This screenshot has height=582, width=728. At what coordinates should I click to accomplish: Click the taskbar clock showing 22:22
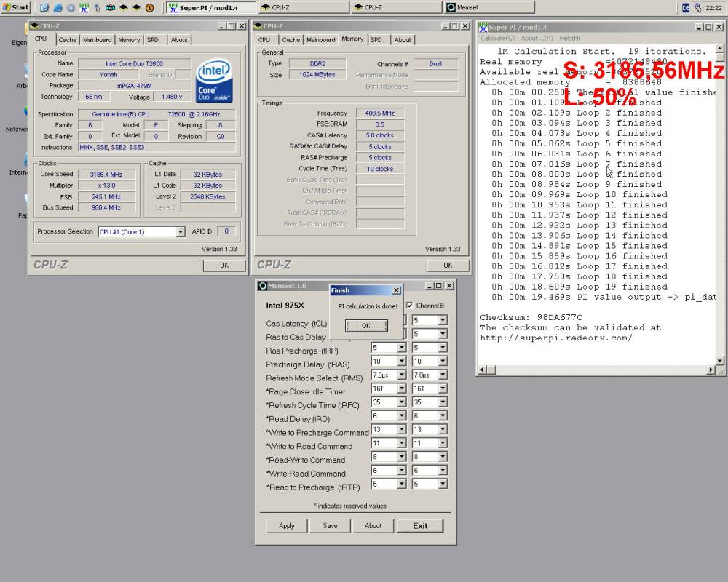(x=713, y=7)
